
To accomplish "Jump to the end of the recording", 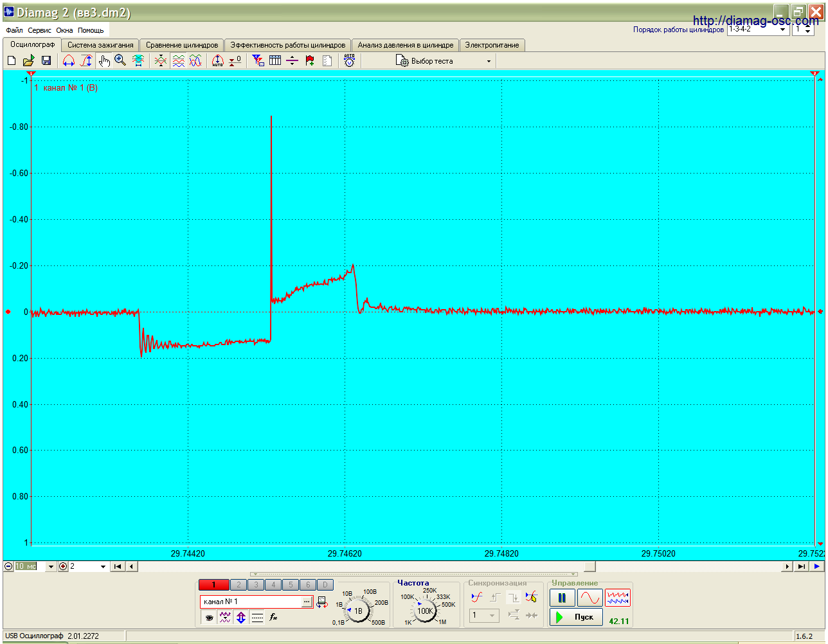I will pos(801,566).
